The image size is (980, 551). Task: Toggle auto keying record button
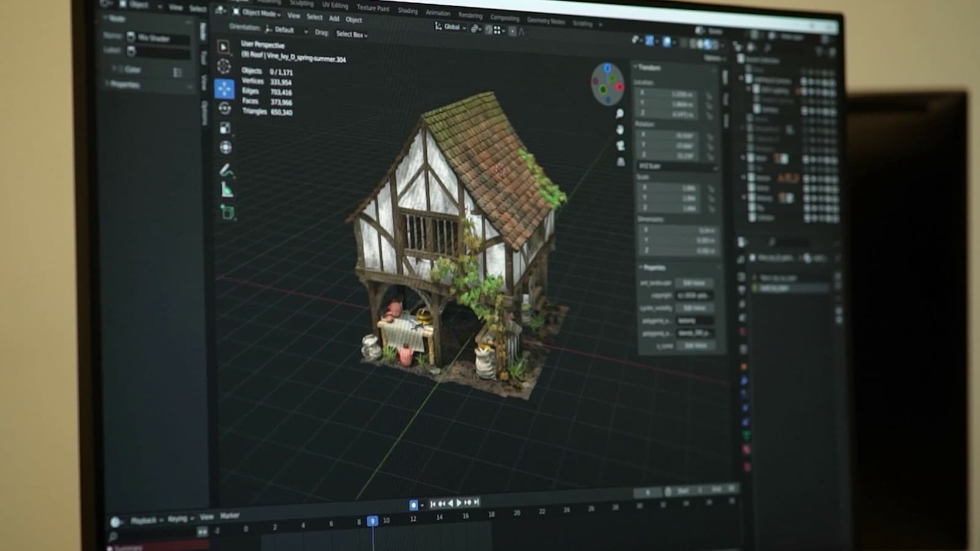(413, 504)
